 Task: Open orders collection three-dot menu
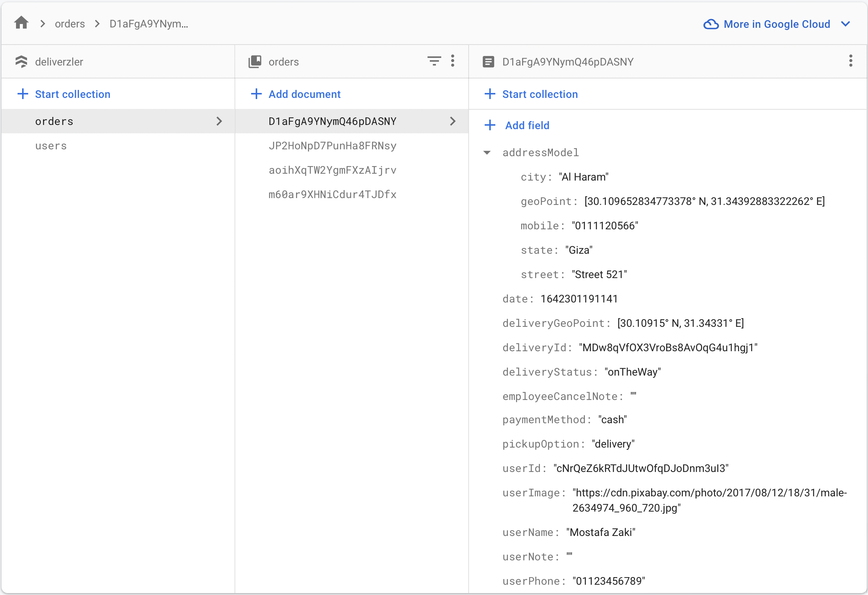(453, 61)
